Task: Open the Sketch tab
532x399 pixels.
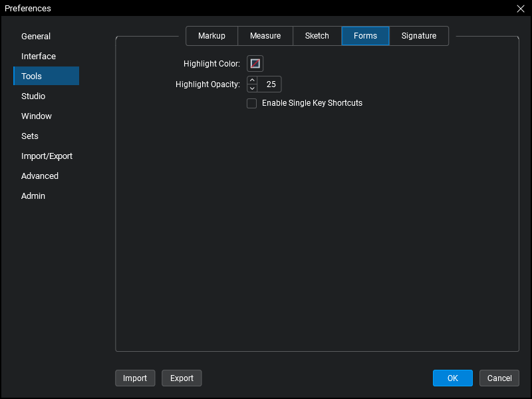Action: point(317,36)
